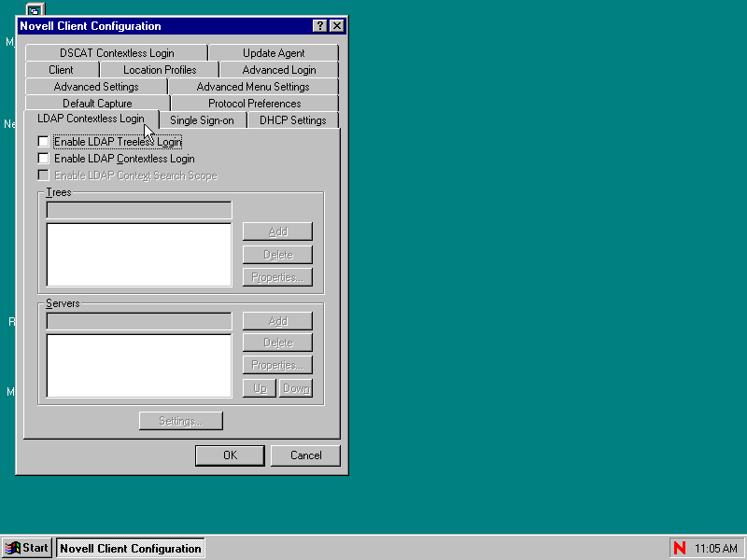Open the DHCP Settings tab
This screenshot has width=747, height=560.
point(293,120)
